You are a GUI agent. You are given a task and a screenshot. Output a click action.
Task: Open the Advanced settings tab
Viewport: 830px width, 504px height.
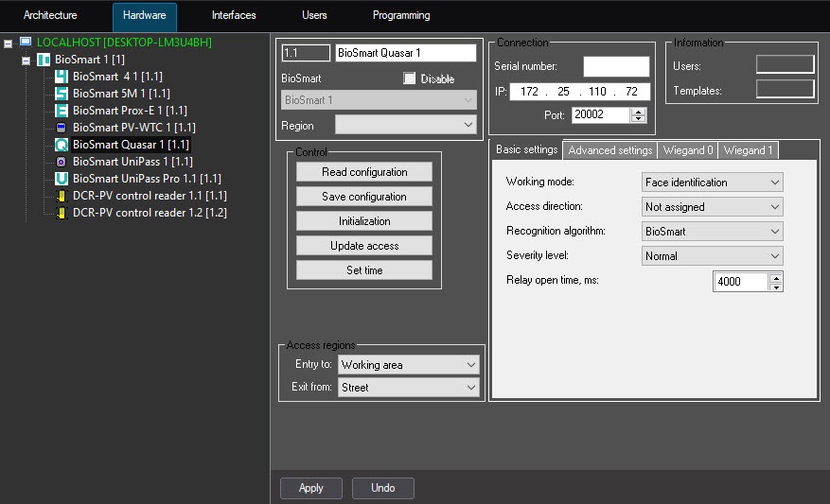click(x=609, y=150)
